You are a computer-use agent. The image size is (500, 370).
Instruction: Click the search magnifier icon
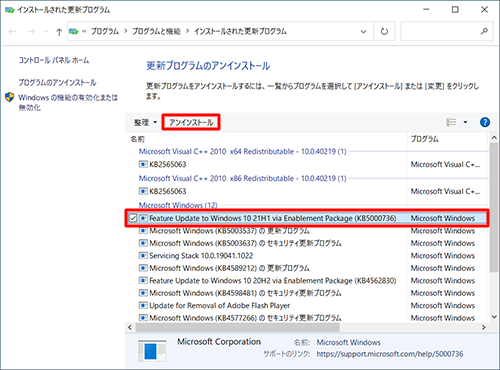click(484, 31)
